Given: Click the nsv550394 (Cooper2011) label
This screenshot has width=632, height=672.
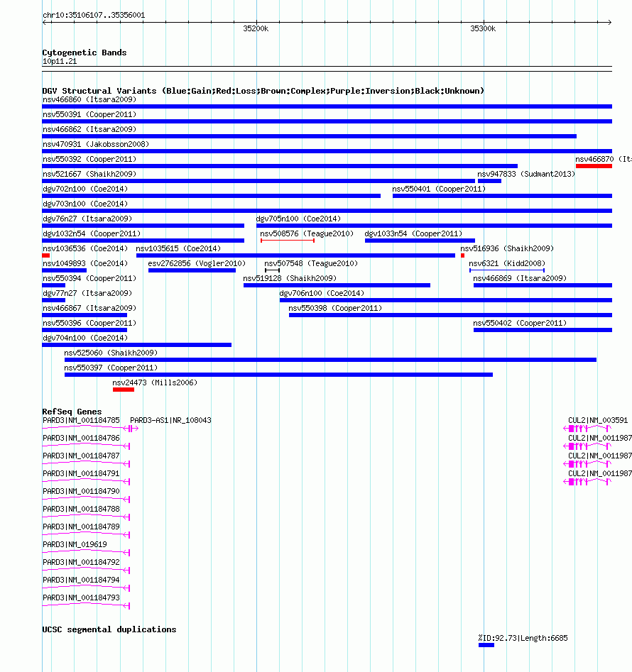Looking at the screenshot, I should click(89, 279).
